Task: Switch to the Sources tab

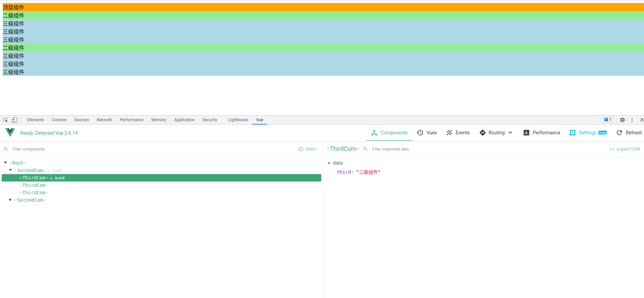Action: tap(82, 120)
